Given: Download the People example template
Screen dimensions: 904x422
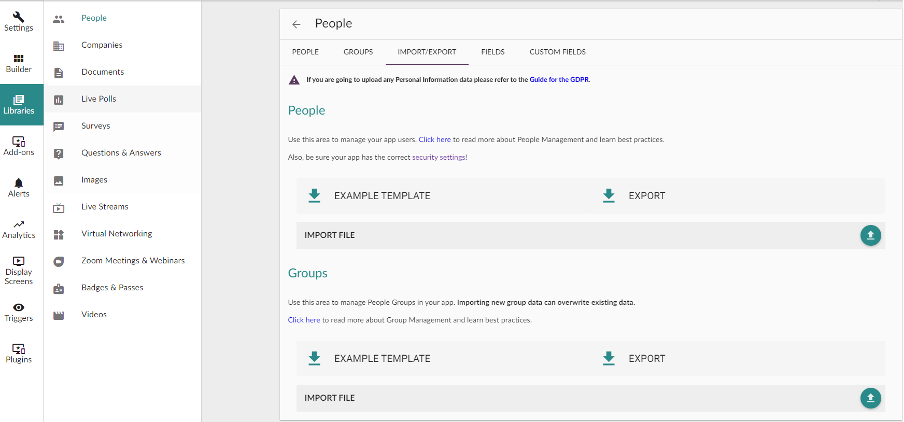Looking at the screenshot, I should tap(370, 196).
